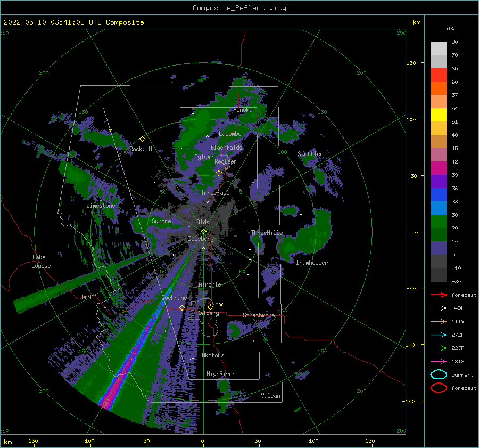Select the light grey 80 dBZ swatch
Screen dimensions: 479x448
[439, 48]
